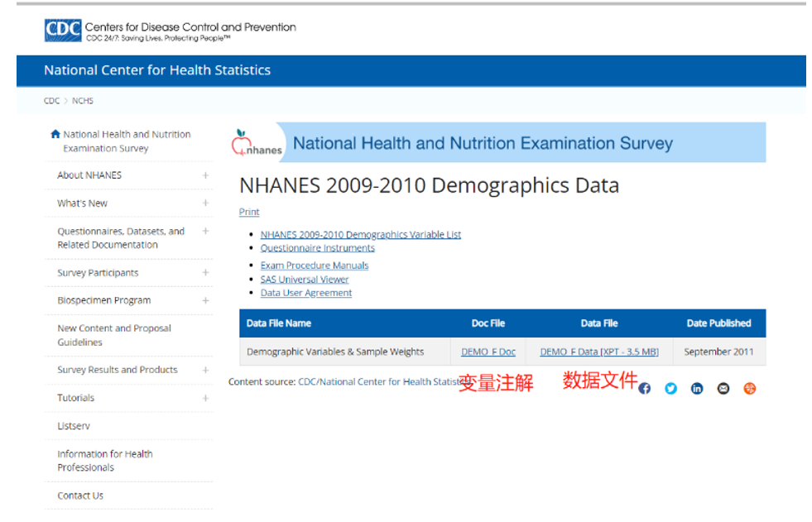Click the LinkedIn share icon
Image resolution: width=812 pixels, height=522 pixels.
tap(697, 388)
